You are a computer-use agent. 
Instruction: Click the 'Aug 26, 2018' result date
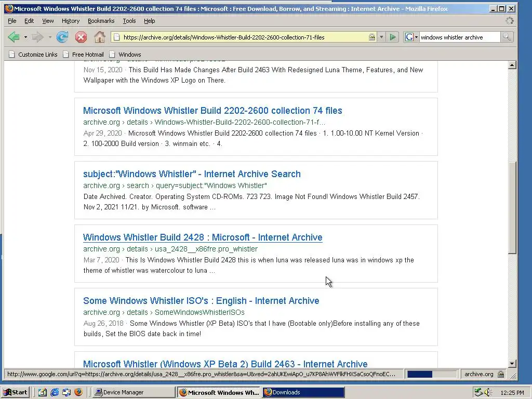click(103, 324)
